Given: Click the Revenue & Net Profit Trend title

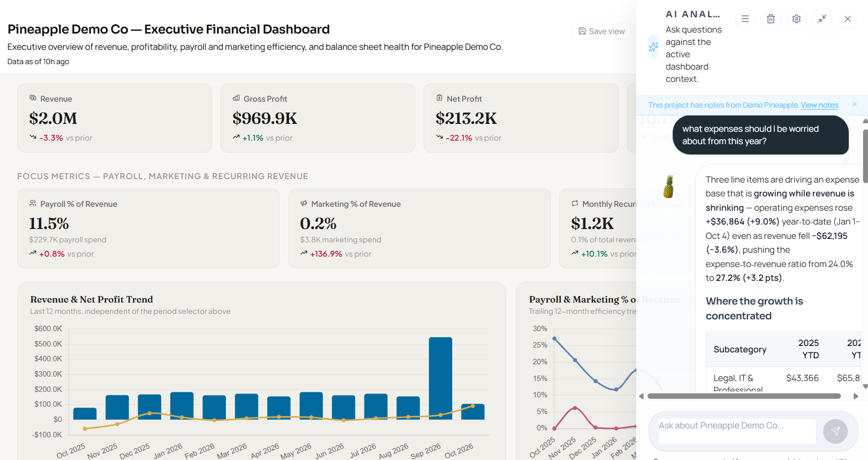Looking at the screenshot, I should coord(92,300).
